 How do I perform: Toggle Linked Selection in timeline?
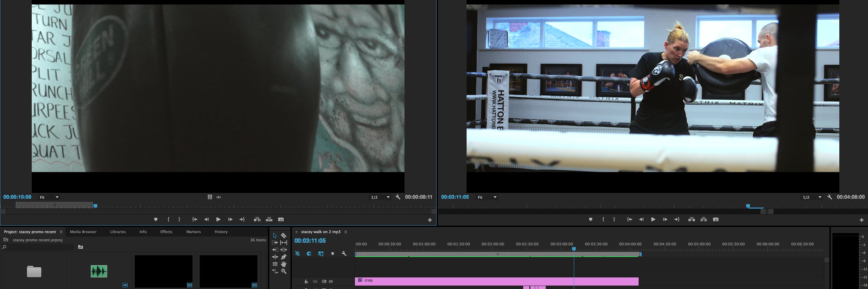pos(321,254)
